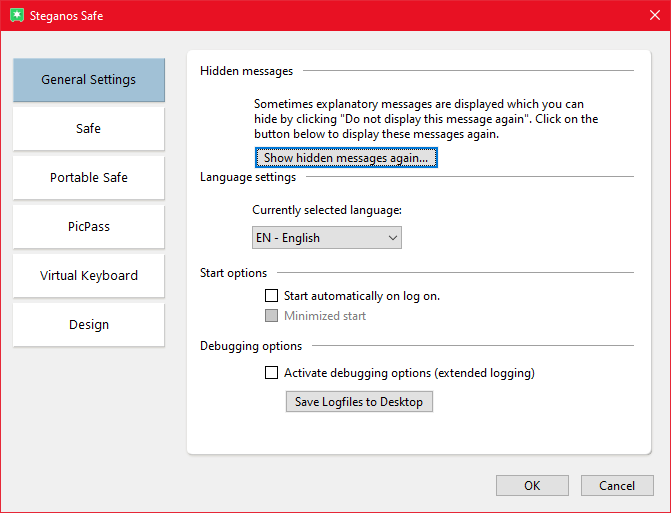671x513 pixels.
Task: Switch to the Design tab
Action: (89, 325)
